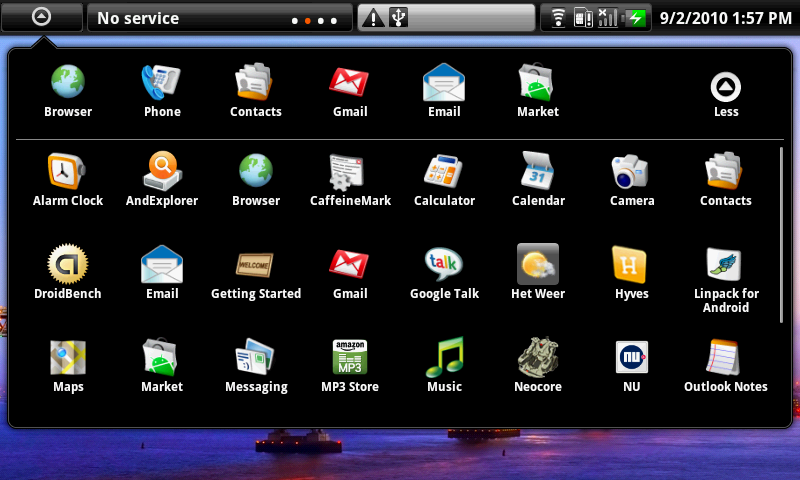Open Browser in the favorites row

68,91
